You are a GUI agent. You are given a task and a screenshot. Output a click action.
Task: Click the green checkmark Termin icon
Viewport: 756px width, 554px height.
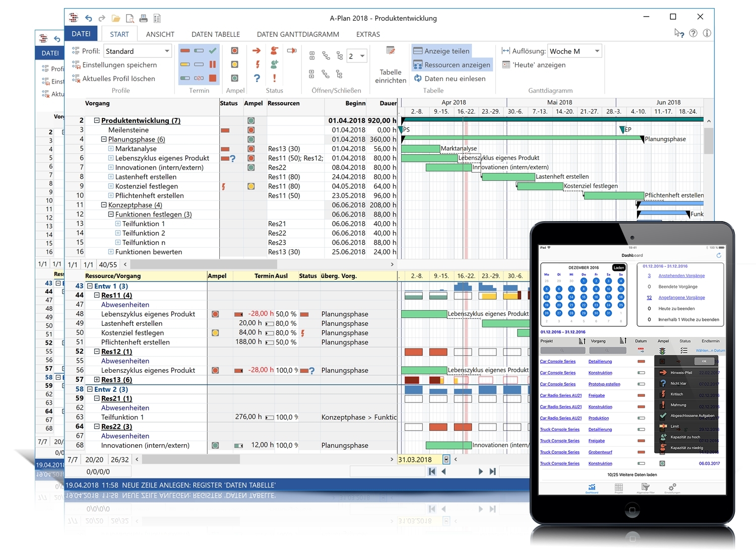pos(213,50)
